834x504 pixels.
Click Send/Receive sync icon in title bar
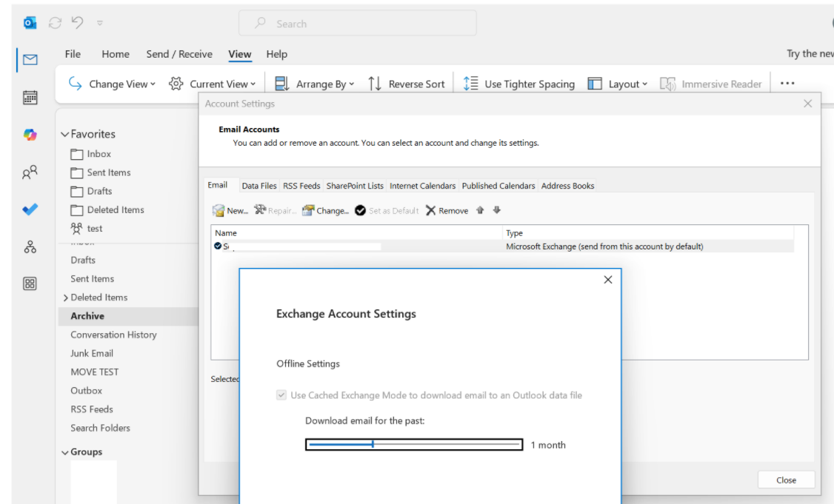(55, 23)
